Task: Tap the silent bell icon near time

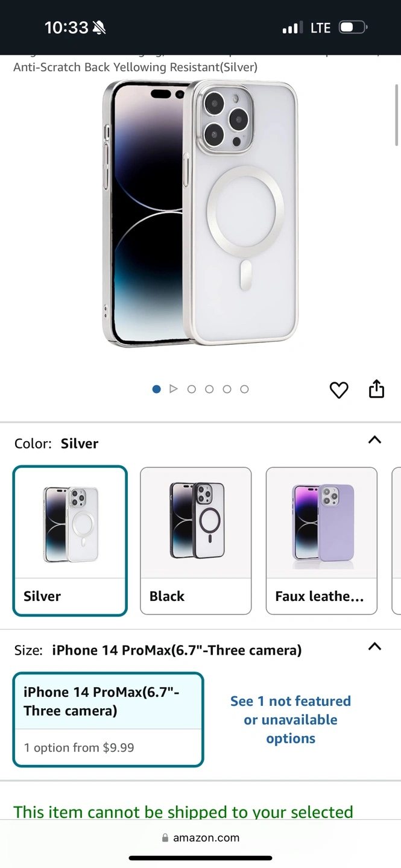Action: click(x=99, y=28)
